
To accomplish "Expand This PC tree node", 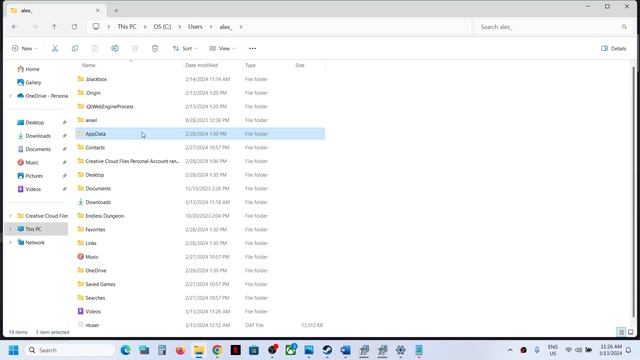I will click(x=11, y=229).
